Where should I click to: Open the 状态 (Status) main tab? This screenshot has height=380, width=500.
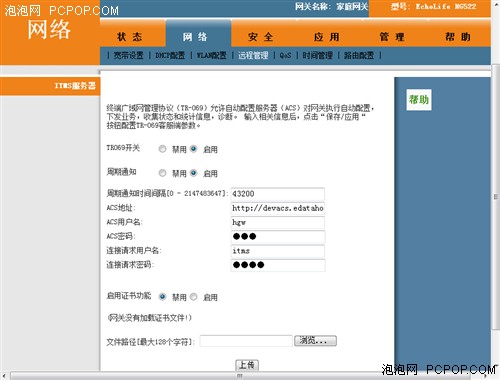click(133, 34)
